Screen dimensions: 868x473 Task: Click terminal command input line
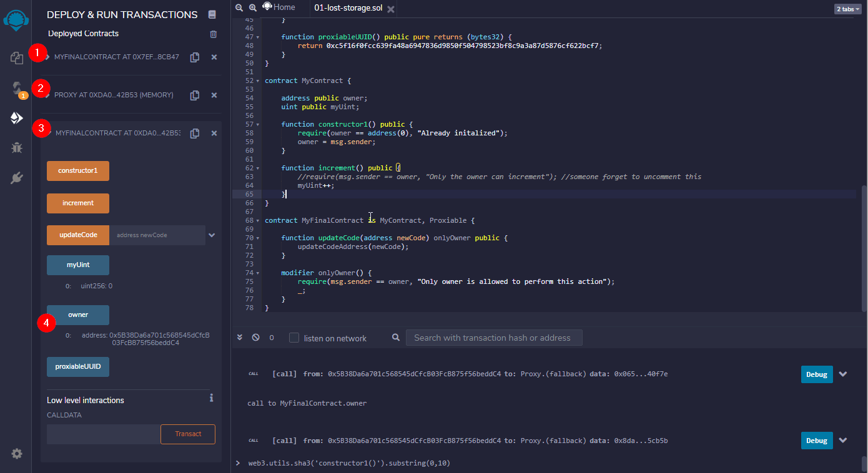point(550,463)
